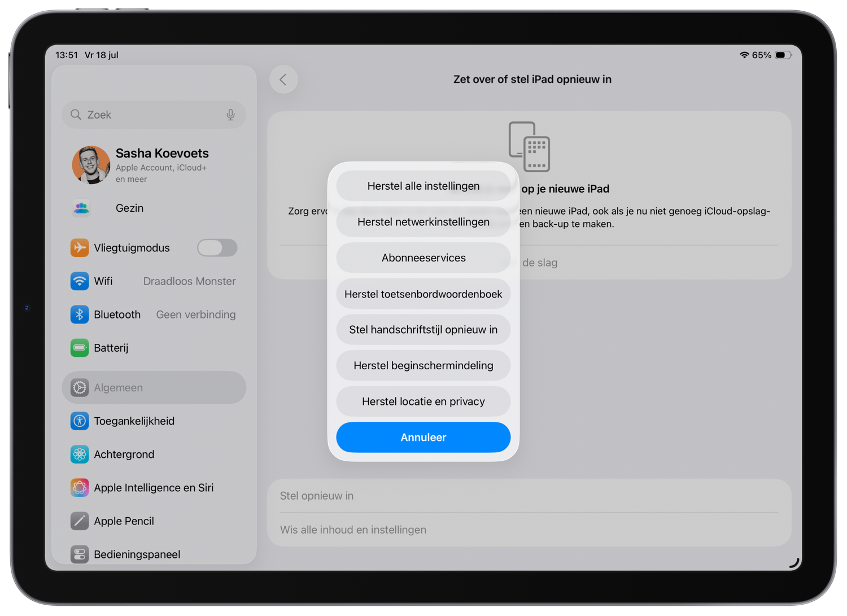Choose Herstel alle instellingen

[x=423, y=186]
